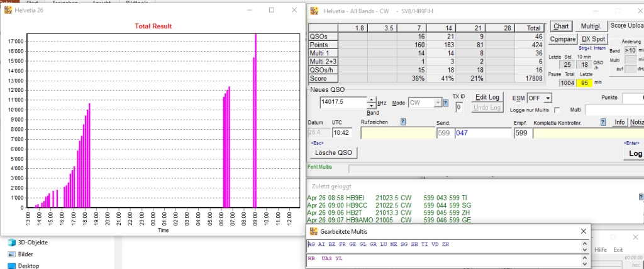Click UCX icon in Gearbeitete Multis title bar
Screen dimensions: 644x269
[314, 232]
